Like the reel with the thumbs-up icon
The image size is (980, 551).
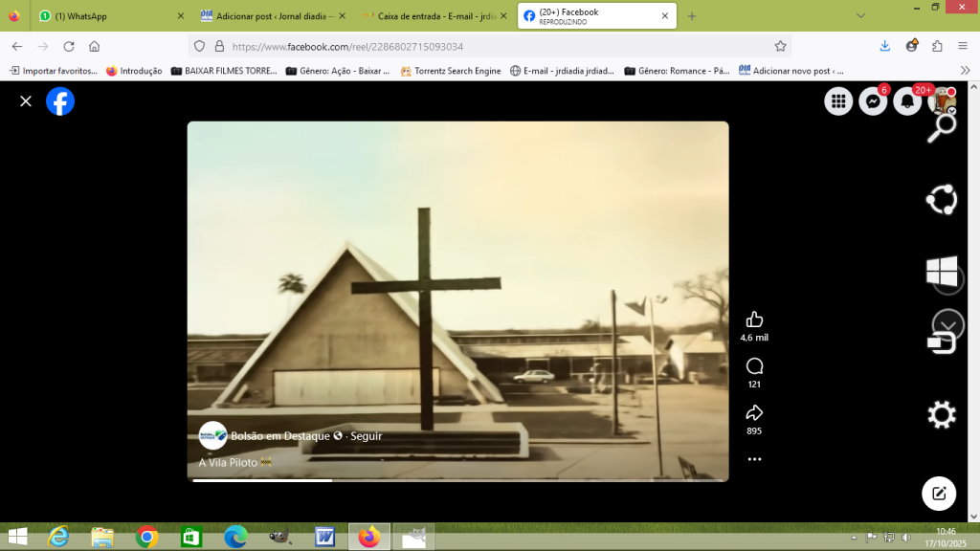pos(754,320)
